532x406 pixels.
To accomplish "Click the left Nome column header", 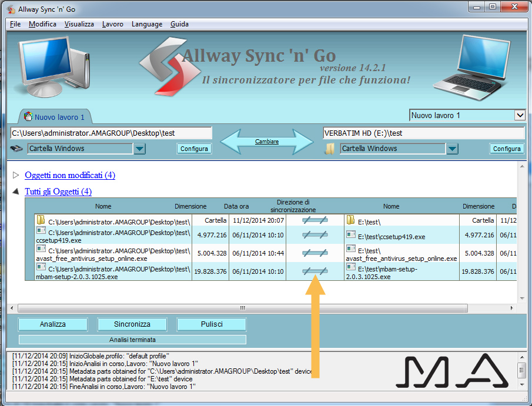I will pos(103,206).
